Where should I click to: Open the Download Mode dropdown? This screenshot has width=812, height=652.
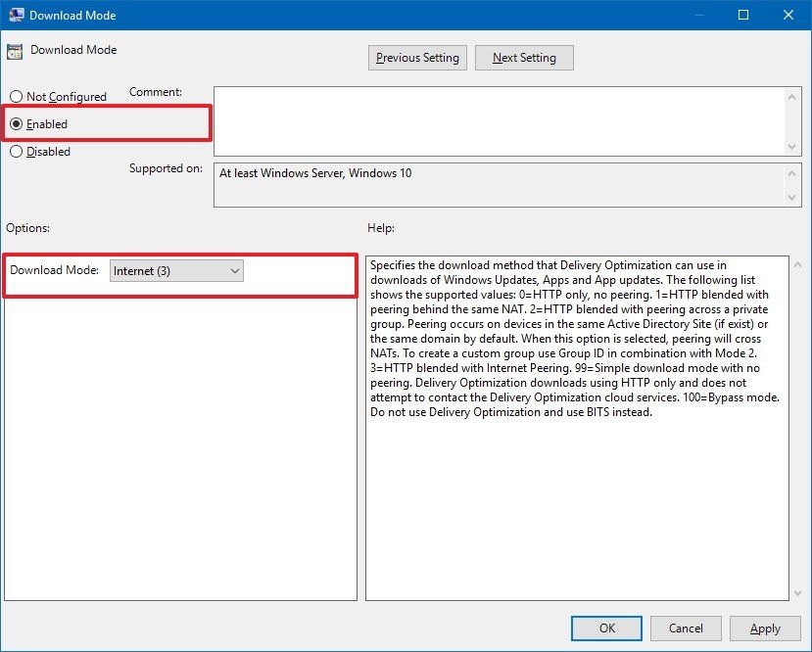point(176,270)
